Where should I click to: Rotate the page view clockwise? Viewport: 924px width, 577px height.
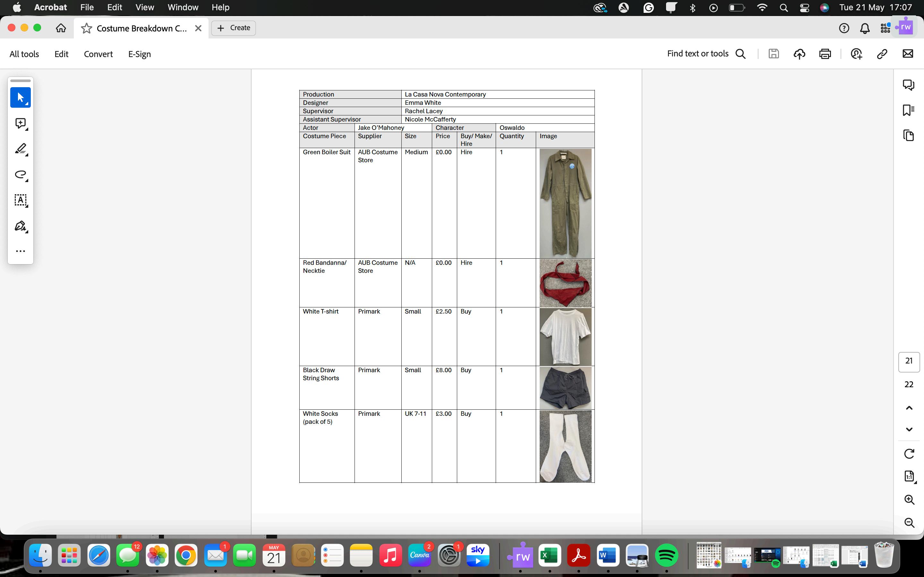pos(909,453)
